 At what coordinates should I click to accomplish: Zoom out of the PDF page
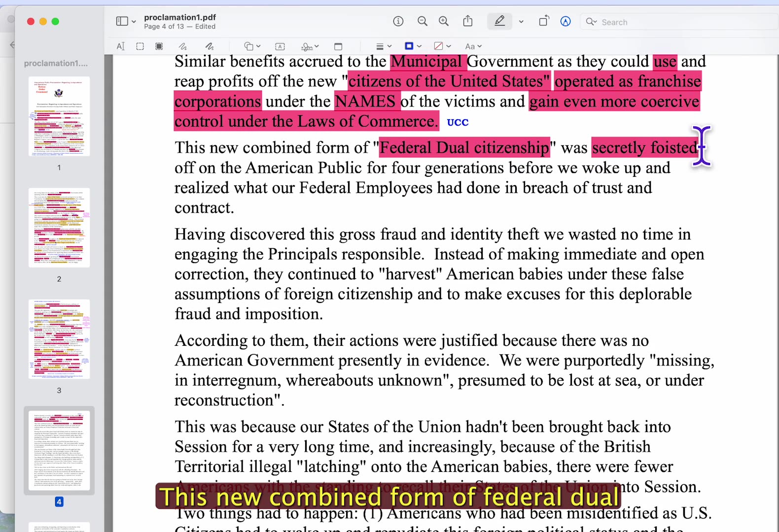(x=423, y=21)
